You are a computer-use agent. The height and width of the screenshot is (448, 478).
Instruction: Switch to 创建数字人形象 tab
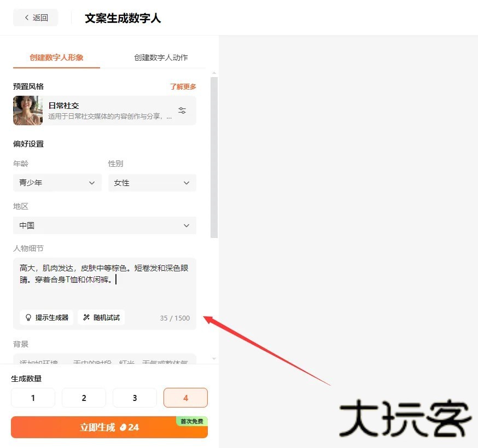tap(56, 57)
